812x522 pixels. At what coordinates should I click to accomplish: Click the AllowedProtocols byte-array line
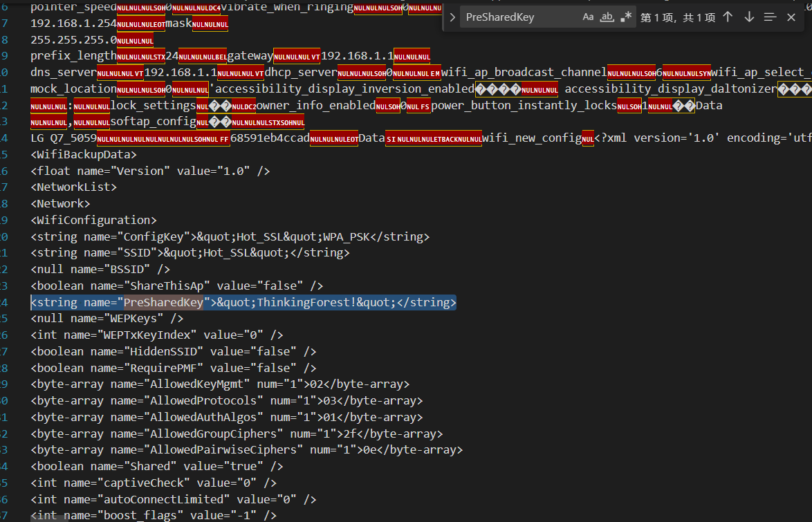click(x=227, y=401)
